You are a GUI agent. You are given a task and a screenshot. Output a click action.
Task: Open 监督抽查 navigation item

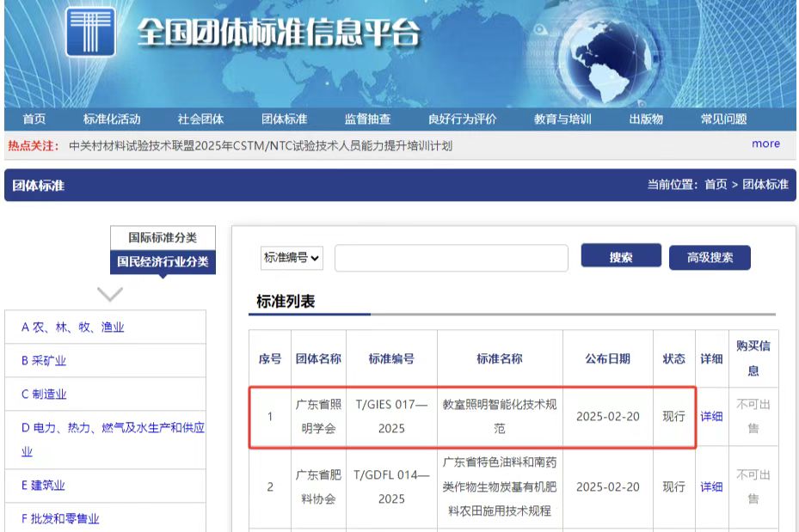(367, 119)
